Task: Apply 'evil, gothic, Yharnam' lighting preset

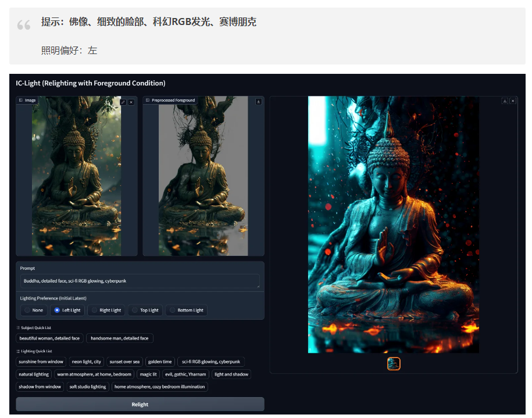Action: tap(185, 374)
